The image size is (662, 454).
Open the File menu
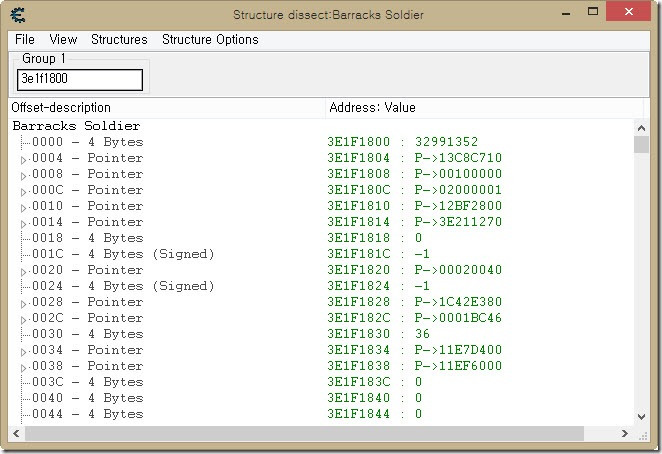click(x=24, y=39)
